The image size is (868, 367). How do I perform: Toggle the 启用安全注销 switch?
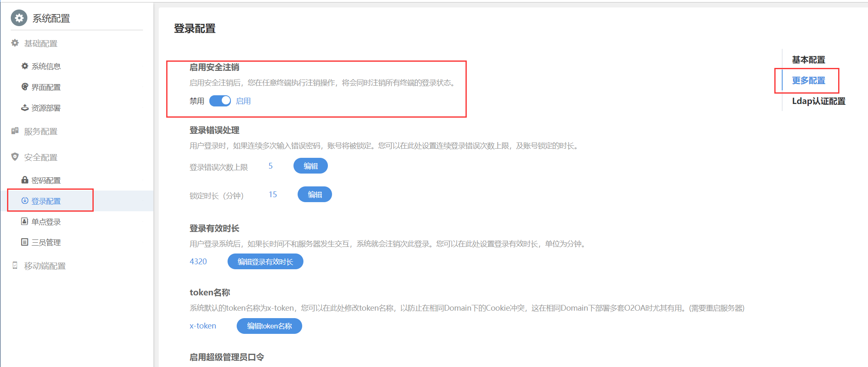tap(220, 101)
